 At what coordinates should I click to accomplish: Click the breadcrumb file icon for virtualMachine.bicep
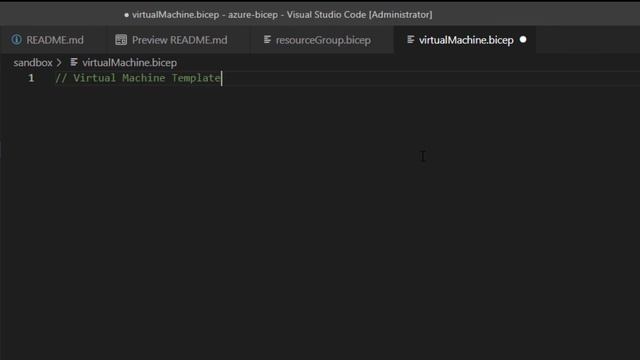(x=74, y=62)
